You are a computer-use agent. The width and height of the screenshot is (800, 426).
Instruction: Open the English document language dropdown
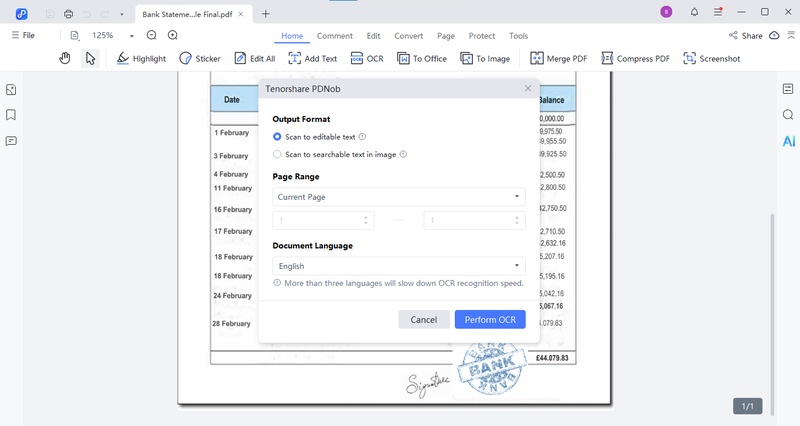click(399, 266)
